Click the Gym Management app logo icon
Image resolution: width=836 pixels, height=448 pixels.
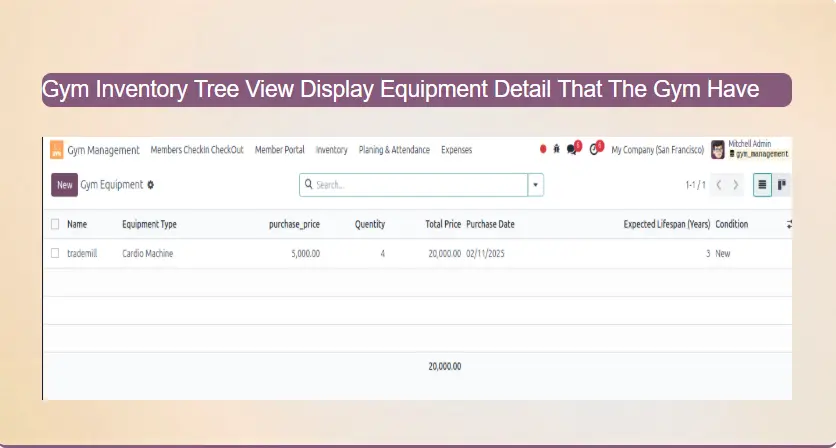[58, 150]
